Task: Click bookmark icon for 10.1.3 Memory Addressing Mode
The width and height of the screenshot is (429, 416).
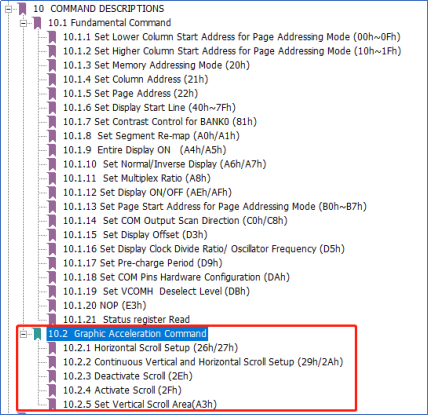Action: (52, 65)
